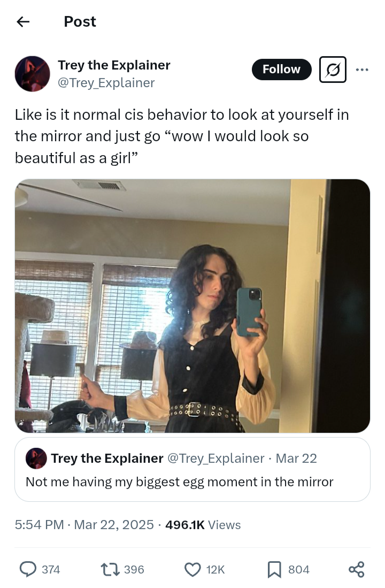The image size is (385, 588).
Task: Open the quoted post about egg moment
Action: [x=192, y=482]
